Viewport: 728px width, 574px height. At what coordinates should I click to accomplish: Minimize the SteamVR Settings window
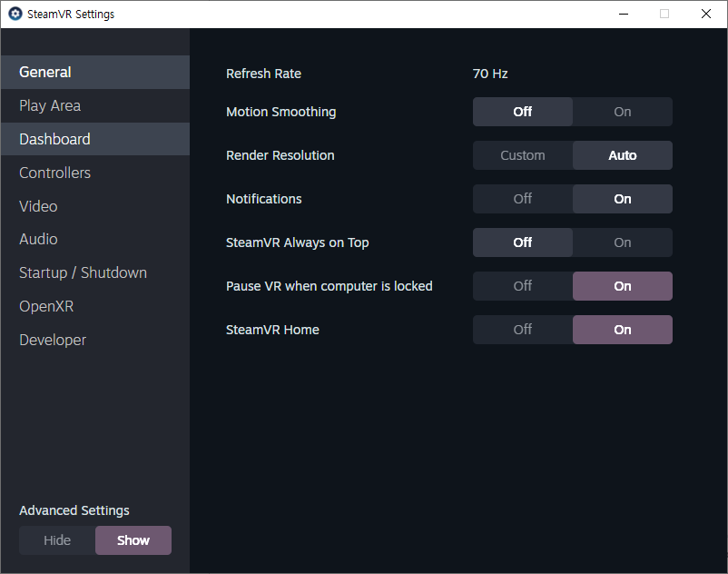pyautogui.click(x=623, y=15)
